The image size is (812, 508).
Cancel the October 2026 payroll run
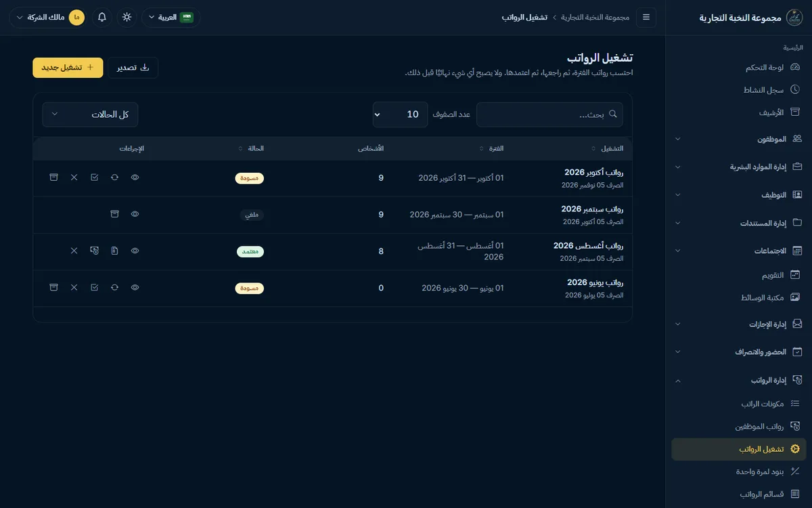[74, 177]
